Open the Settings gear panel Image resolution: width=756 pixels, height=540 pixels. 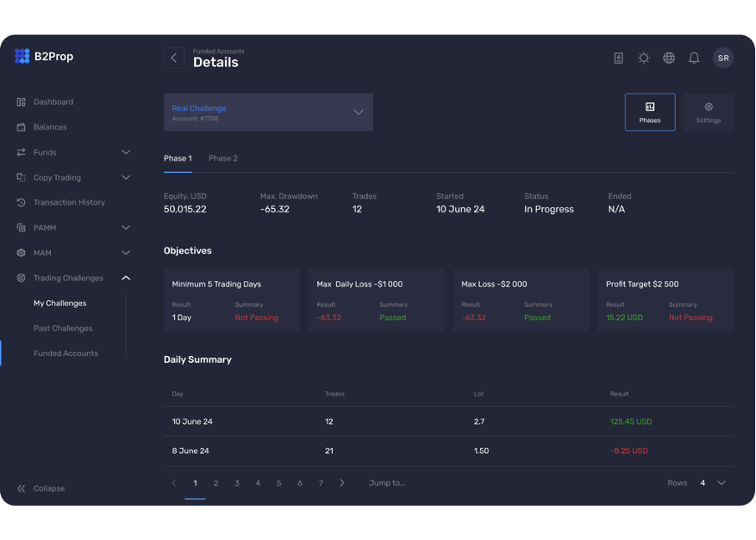tap(708, 112)
